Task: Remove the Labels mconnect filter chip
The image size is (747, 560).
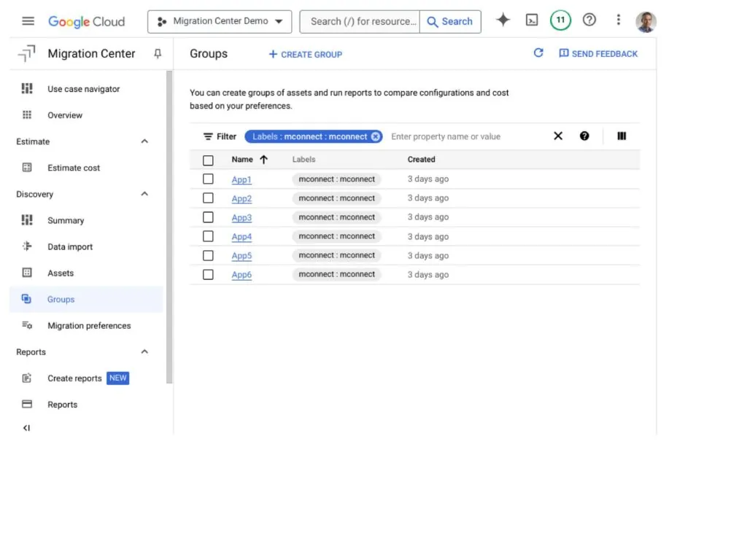Action: coord(376,136)
